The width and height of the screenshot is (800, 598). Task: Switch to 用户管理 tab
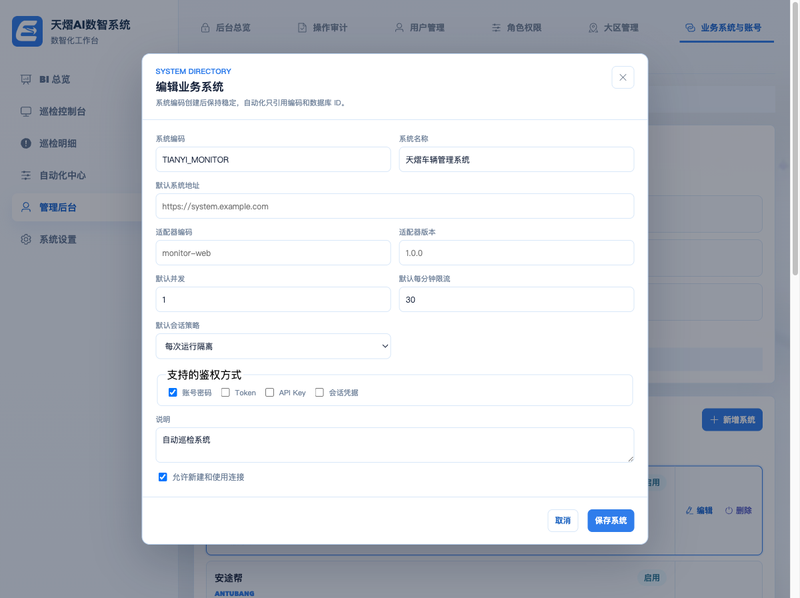(419, 28)
